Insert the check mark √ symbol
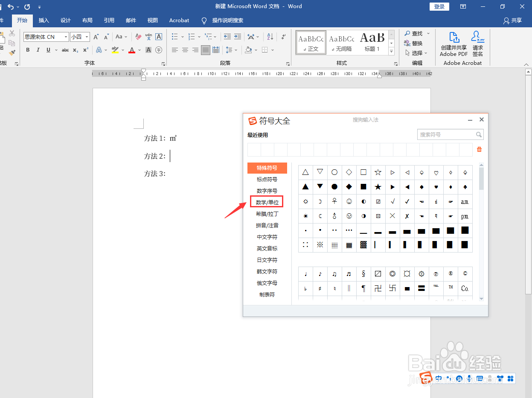 [x=392, y=201]
